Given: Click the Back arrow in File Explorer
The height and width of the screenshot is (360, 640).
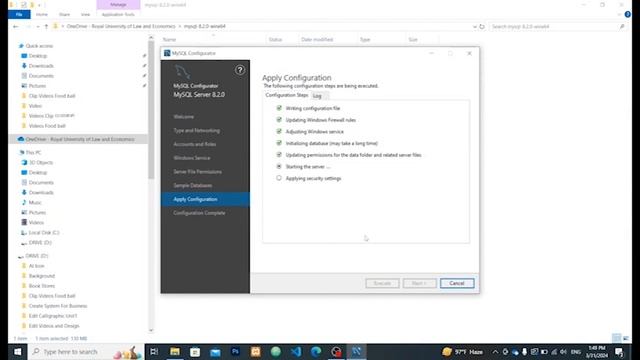Looking at the screenshot, I should pos(16,27).
